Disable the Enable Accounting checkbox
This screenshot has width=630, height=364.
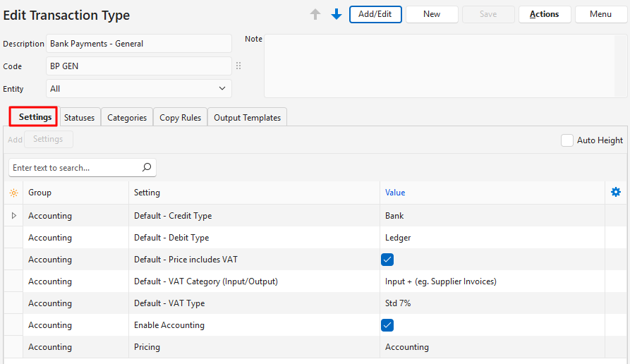(x=387, y=325)
